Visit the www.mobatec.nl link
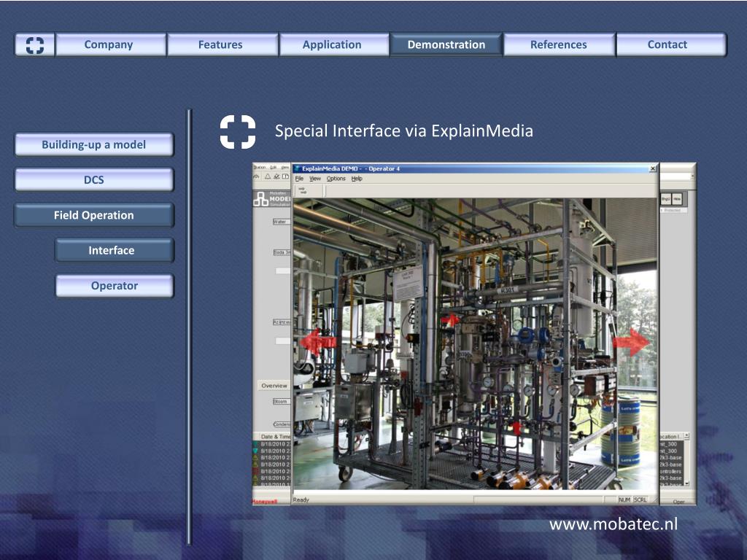 click(x=613, y=524)
